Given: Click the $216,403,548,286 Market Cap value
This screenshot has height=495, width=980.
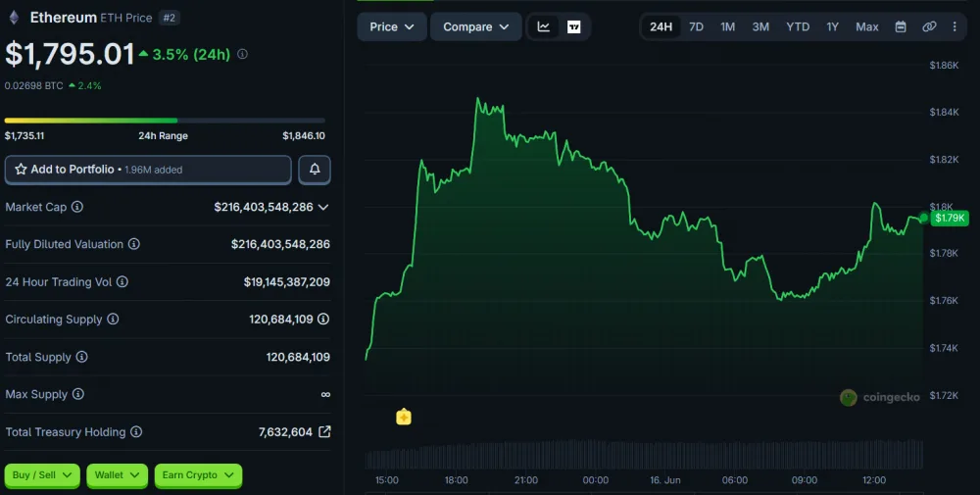Looking at the screenshot, I should click(264, 207).
